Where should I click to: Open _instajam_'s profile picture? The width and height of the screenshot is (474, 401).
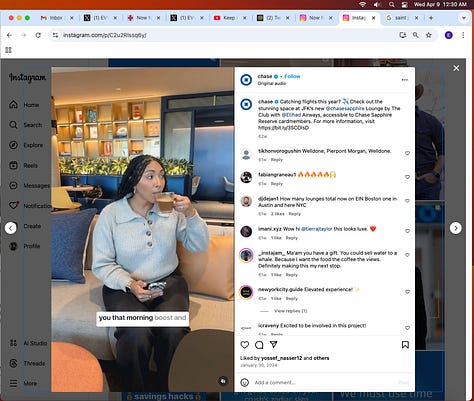click(246, 256)
